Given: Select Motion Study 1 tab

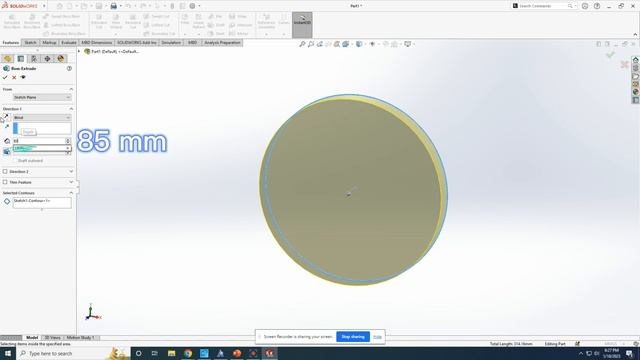Looking at the screenshot, I should point(80,338).
